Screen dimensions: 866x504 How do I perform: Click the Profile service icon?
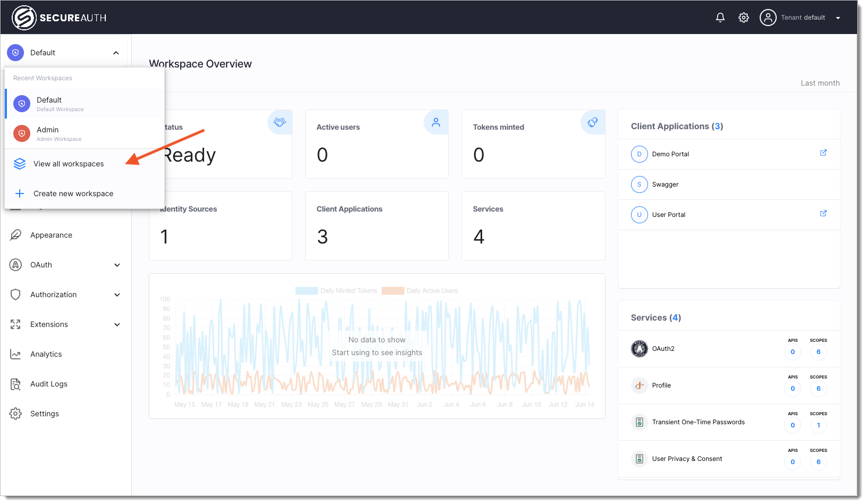pyautogui.click(x=639, y=385)
